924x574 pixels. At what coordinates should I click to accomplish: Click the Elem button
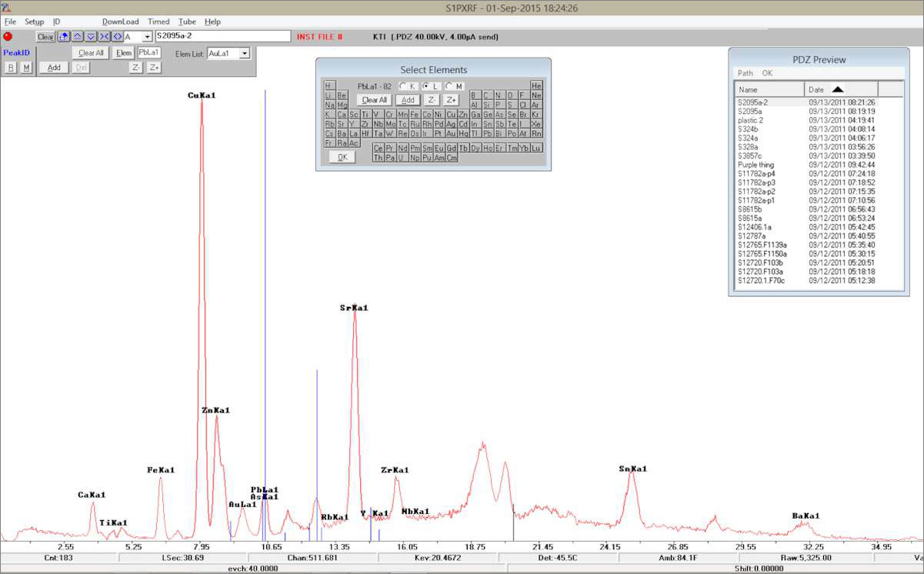[x=124, y=53]
